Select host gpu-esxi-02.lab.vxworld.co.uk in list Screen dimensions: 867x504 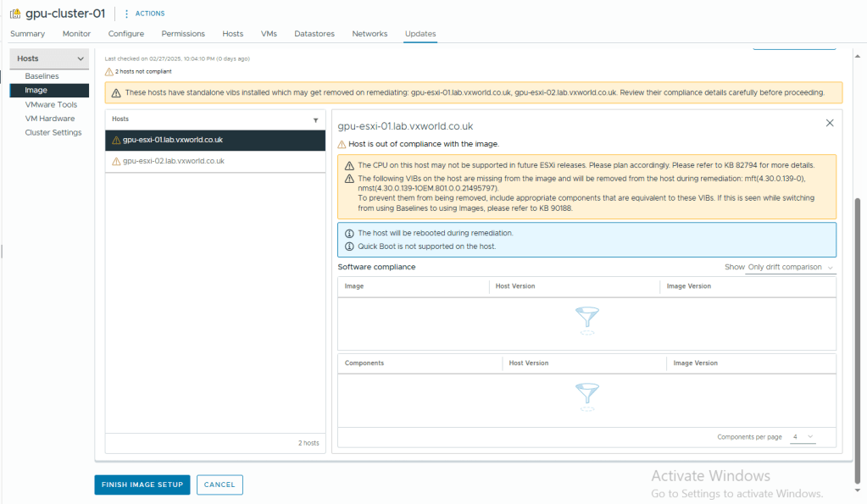click(173, 161)
